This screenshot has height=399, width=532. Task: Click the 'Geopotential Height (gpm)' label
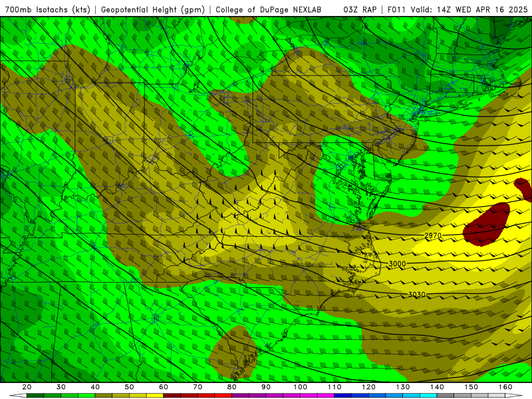point(153,10)
